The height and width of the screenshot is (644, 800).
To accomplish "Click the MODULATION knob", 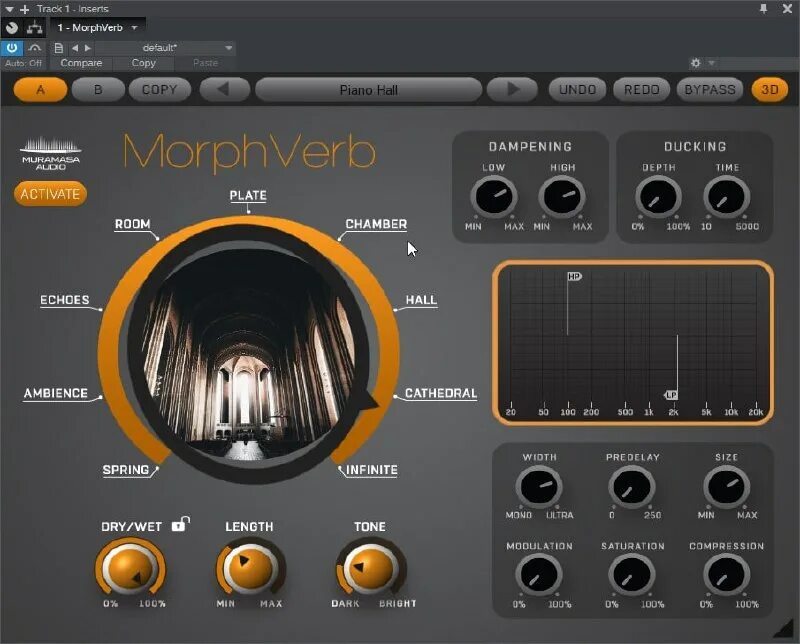I will pos(539,575).
